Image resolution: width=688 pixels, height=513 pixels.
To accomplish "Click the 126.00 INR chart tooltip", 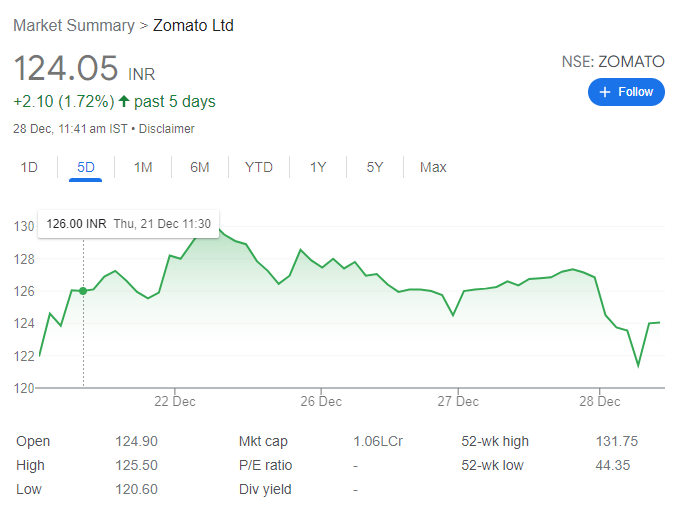I will click(129, 224).
